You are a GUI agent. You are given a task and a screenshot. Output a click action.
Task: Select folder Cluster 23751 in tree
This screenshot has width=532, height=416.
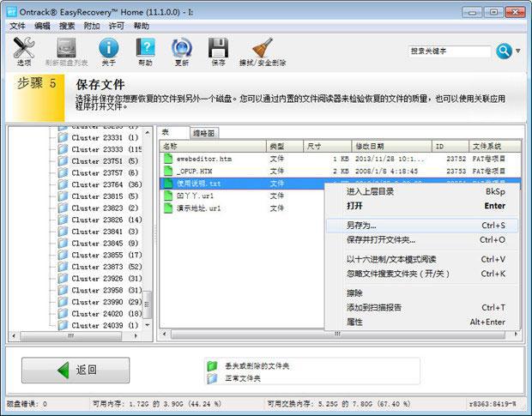click(x=99, y=161)
